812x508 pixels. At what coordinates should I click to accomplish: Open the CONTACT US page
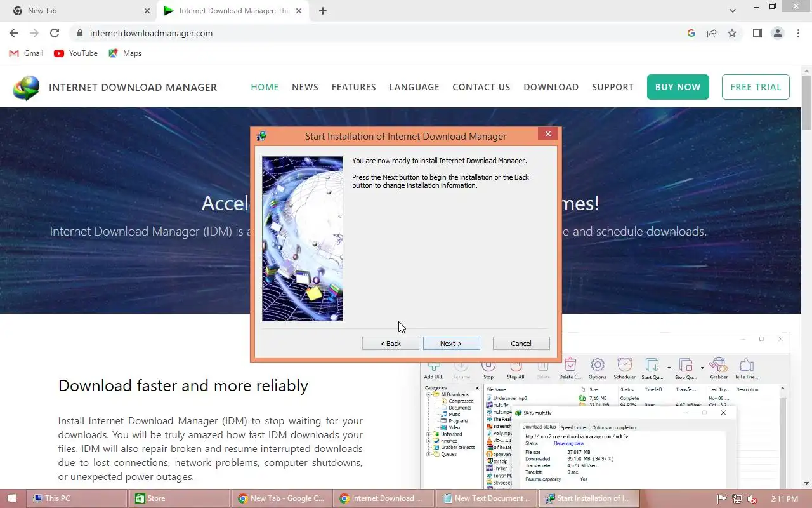point(481,87)
